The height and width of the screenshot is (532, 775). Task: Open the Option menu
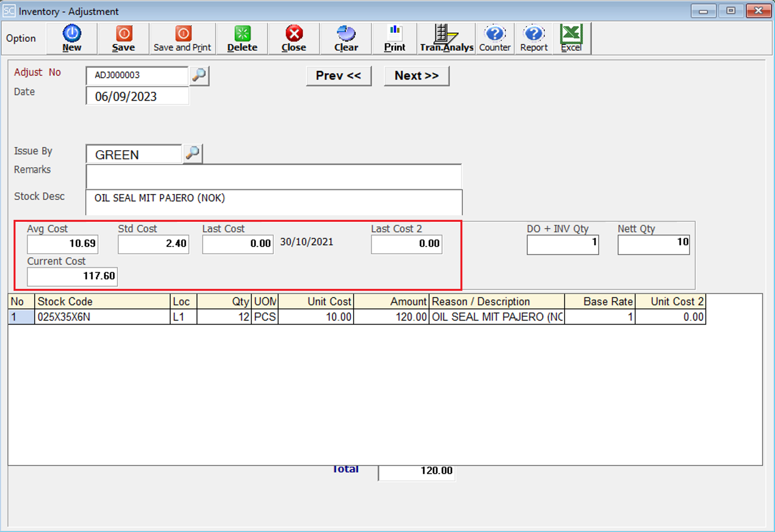coord(21,38)
